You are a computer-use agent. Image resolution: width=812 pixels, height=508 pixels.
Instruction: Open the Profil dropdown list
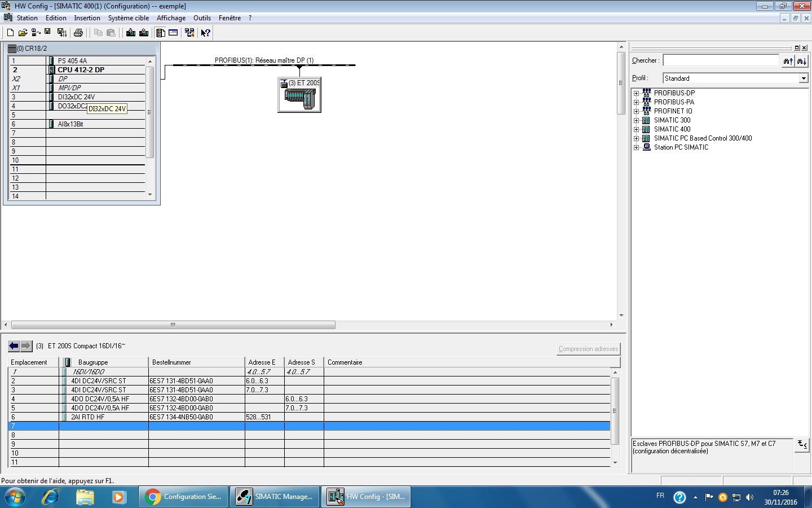tap(804, 78)
